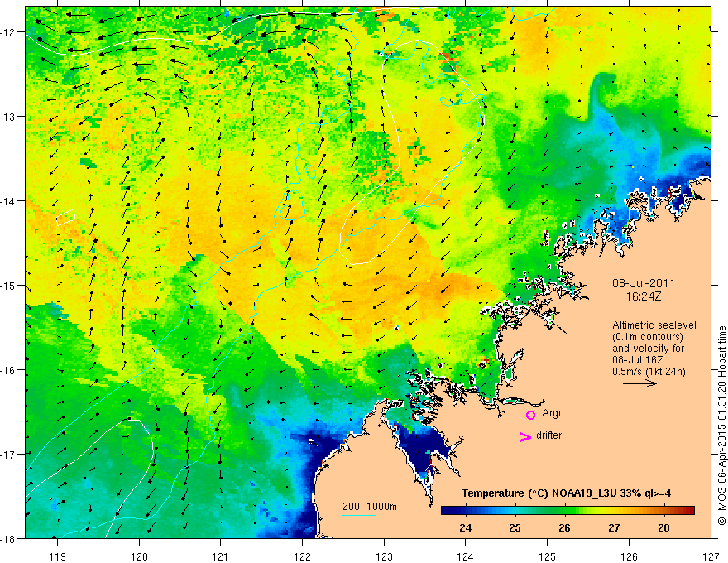Screen dimensions: 728x563
Task: Click the '120' longitude axis label
Action: click(x=139, y=556)
